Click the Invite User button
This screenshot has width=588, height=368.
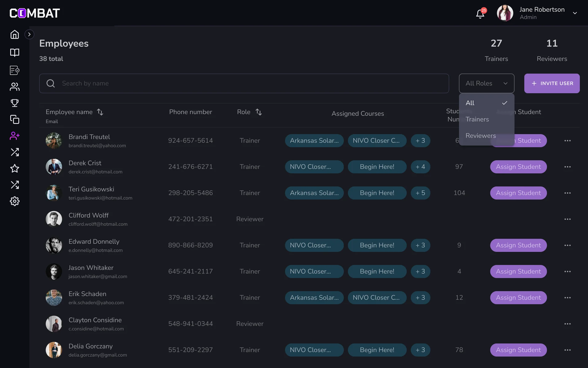(x=552, y=83)
